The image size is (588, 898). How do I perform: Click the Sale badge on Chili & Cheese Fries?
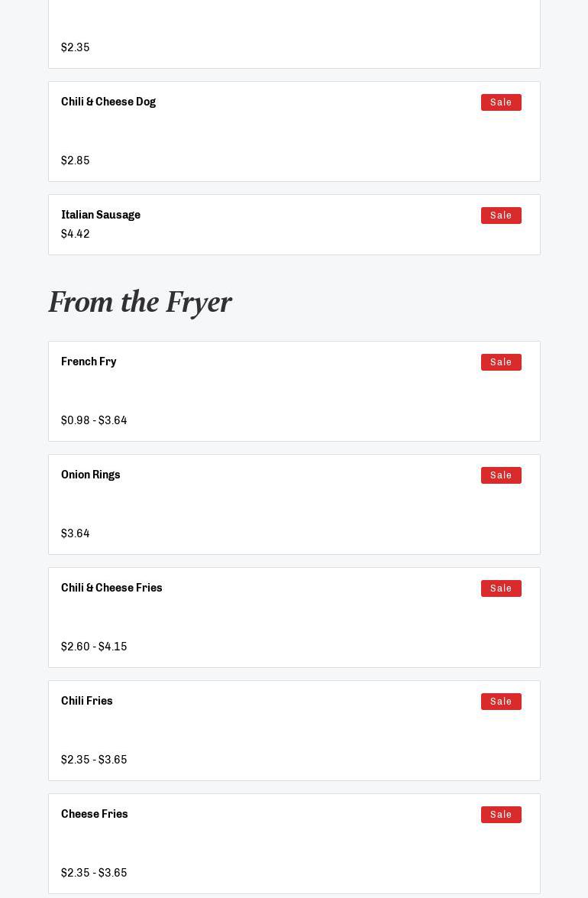501,588
